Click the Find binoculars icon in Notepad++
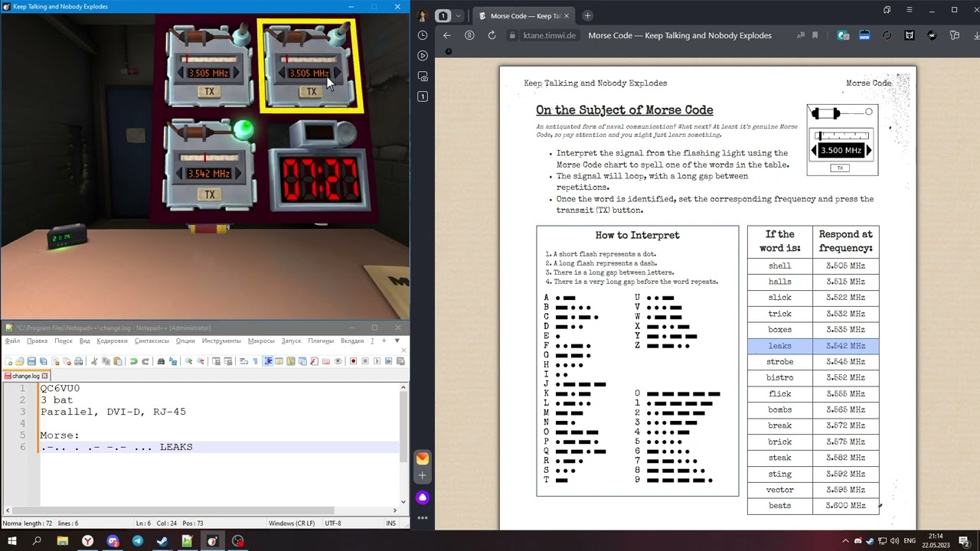Viewport: 980px width, 551px height. 161,361
